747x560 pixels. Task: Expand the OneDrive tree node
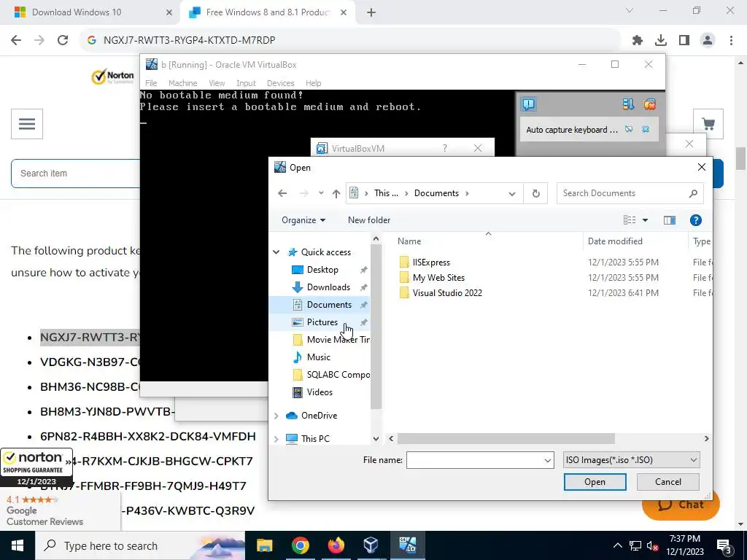click(x=276, y=416)
